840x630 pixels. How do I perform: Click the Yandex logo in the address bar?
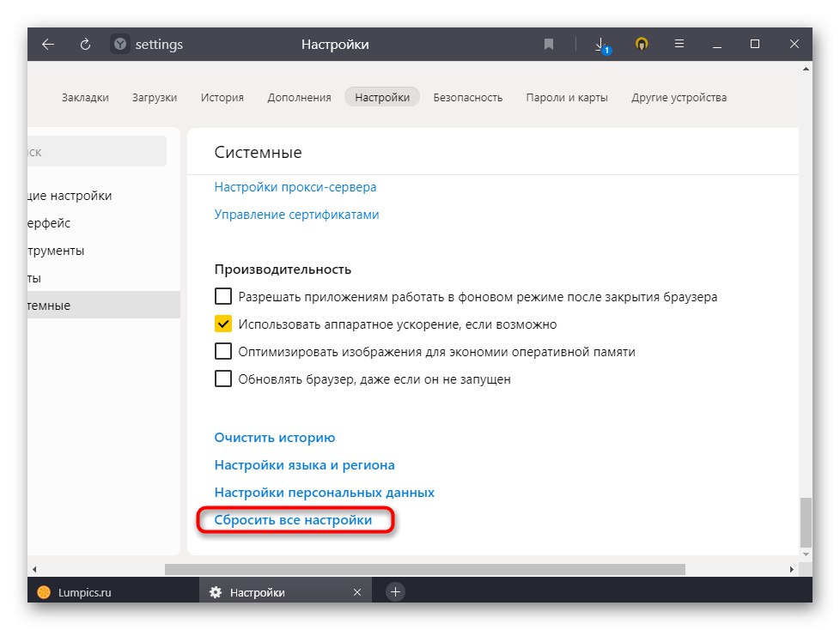pyautogui.click(x=120, y=44)
